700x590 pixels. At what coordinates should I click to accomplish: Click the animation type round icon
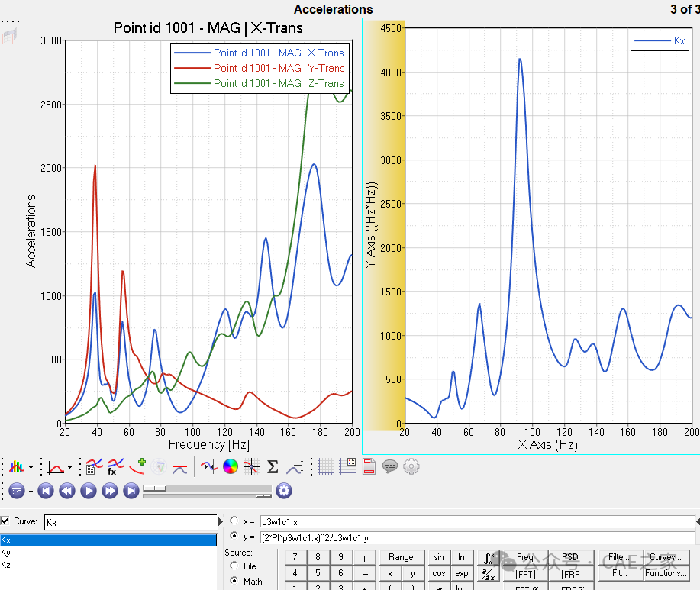point(17,491)
